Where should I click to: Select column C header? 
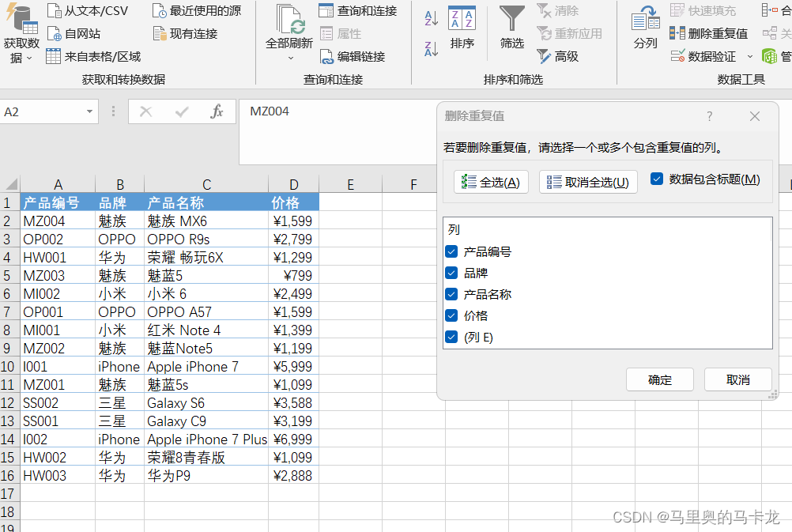(x=206, y=184)
